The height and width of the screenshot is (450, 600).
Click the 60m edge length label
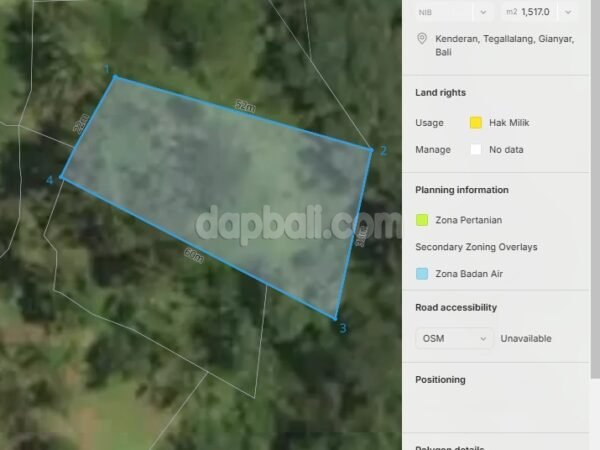193,256
